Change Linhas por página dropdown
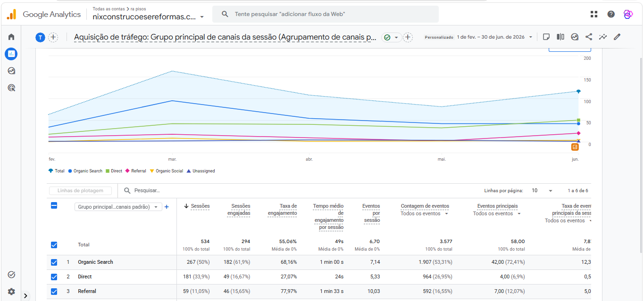The image size is (644, 301). click(x=542, y=190)
